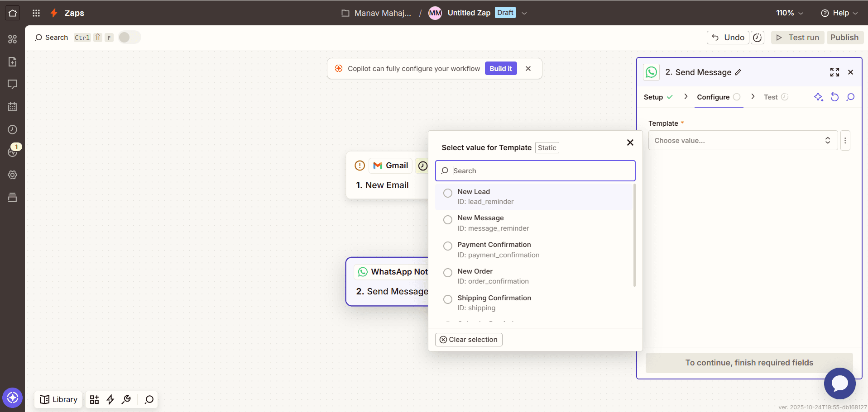This screenshot has height=412, width=868.
Task: Select the Payment Confirmation radio option
Action: (x=448, y=246)
